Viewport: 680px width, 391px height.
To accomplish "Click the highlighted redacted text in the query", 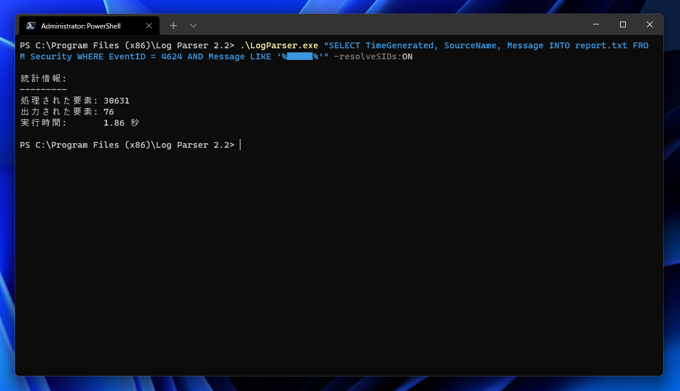I will point(300,56).
